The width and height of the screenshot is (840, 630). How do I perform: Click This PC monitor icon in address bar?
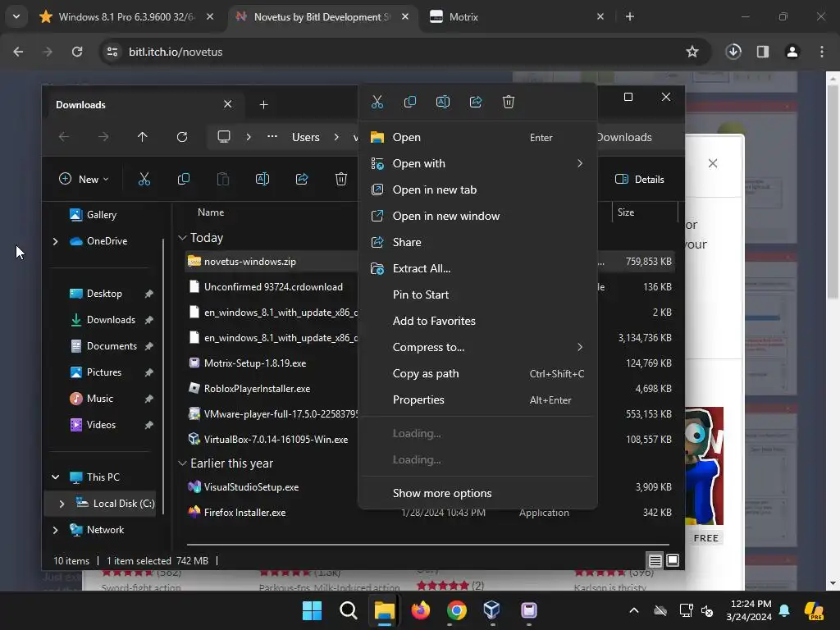pos(224,137)
